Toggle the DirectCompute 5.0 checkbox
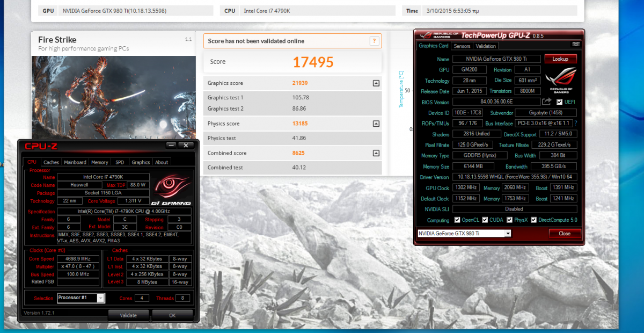The width and height of the screenshot is (644, 333). [533, 220]
